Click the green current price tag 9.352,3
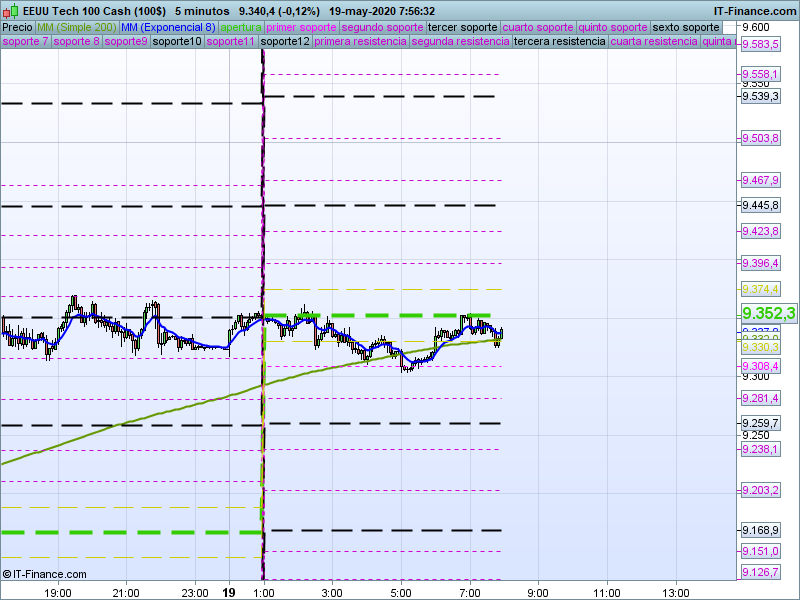Viewport: 800px width, 600px height. pos(768,314)
